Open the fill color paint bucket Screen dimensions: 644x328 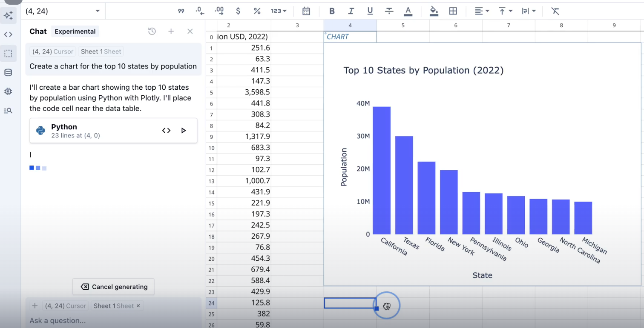(x=434, y=11)
